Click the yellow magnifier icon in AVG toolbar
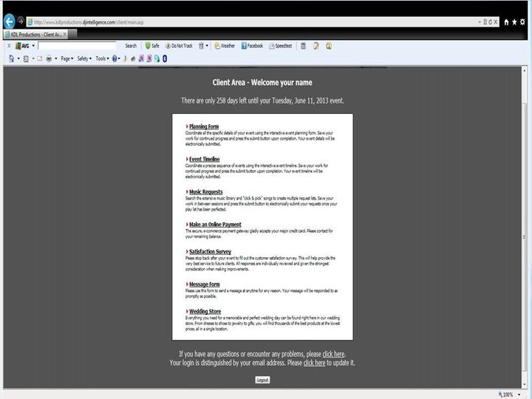This screenshot has height=399, width=532. 329,46
